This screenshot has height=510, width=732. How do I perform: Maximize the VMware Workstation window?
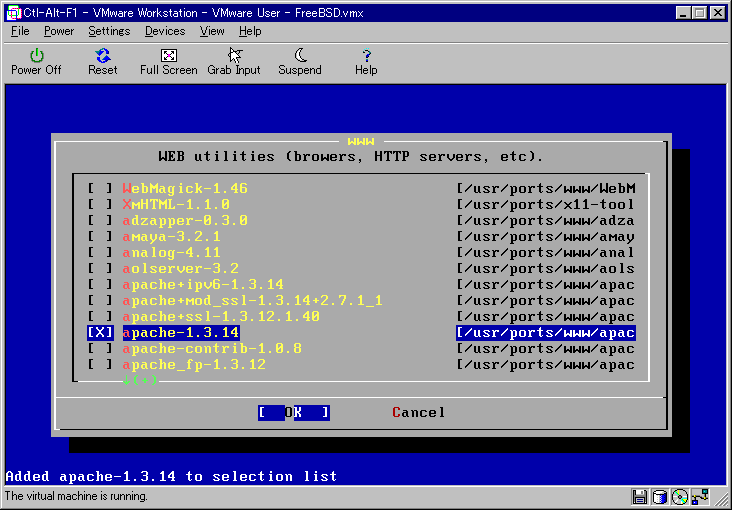coord(700,13)
